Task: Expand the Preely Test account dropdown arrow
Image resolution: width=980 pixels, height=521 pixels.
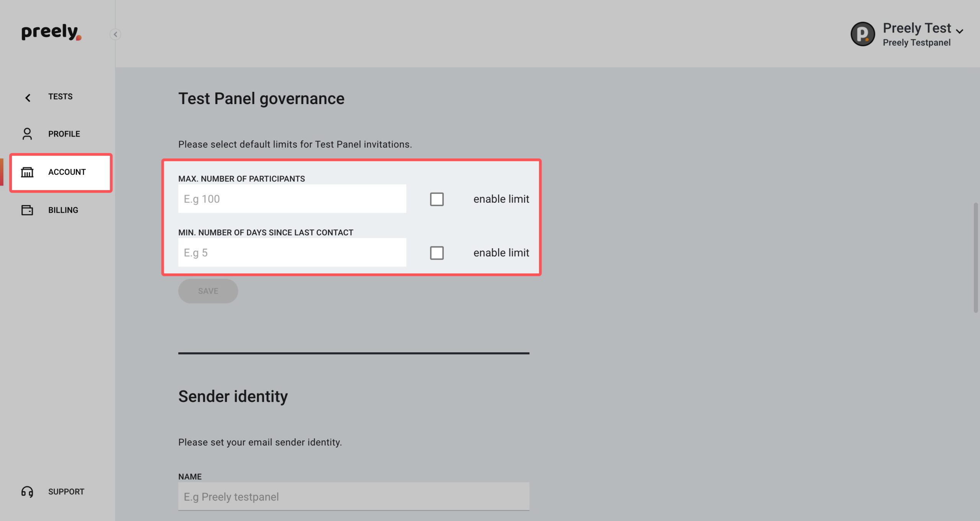Action: pyautogui.click(x=959, y=31)
